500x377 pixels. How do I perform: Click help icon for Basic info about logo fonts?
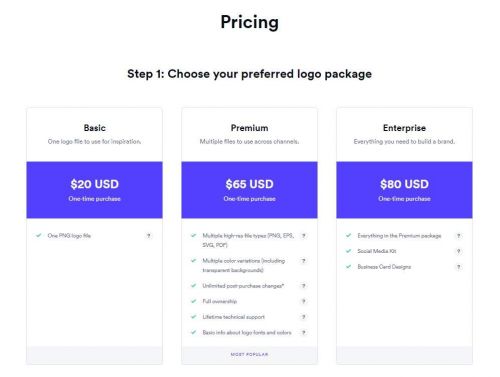[x=304, y=332]
